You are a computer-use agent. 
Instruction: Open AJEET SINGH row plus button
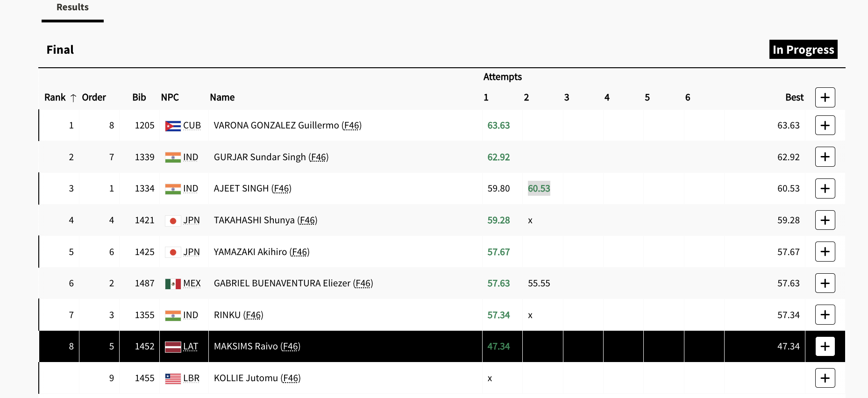click(x=825, y=188)
